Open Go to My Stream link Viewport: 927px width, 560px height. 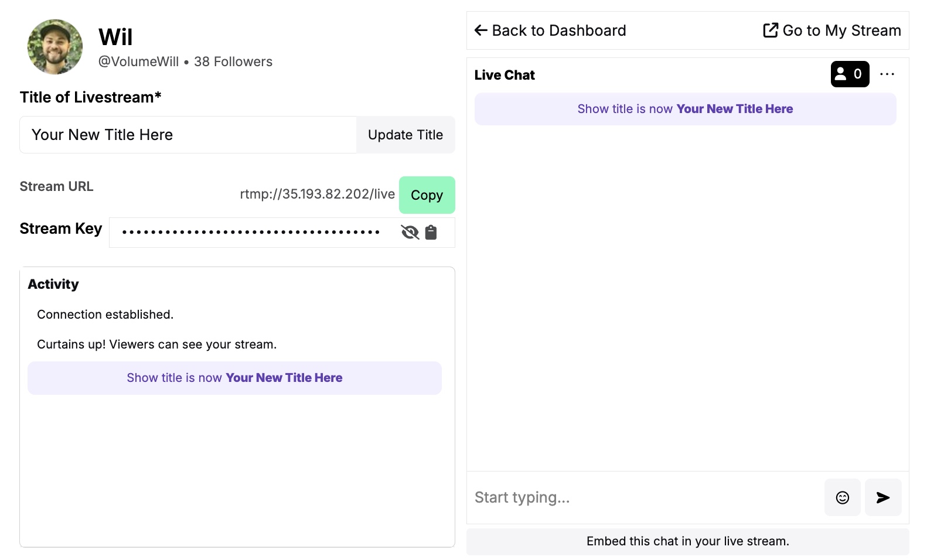point(831,30)
